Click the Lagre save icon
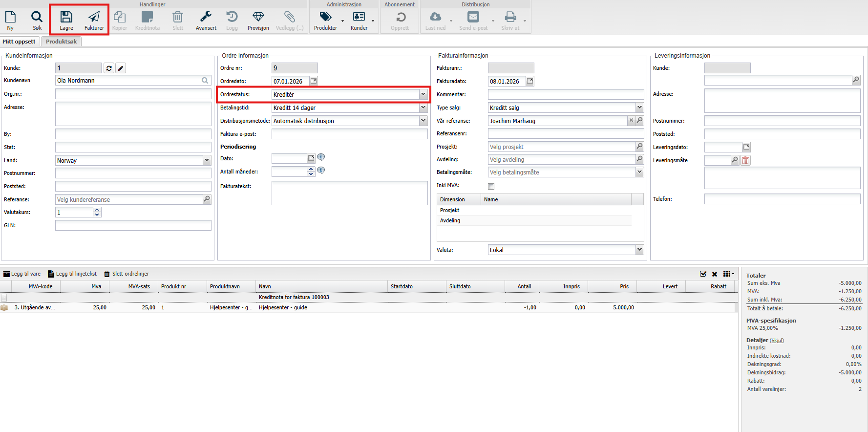 [x=66, y=17]
